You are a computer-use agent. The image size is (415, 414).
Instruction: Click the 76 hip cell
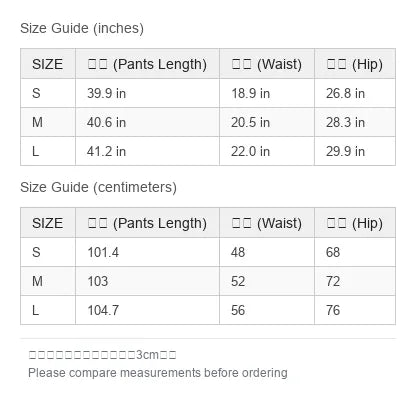tap(355, 310)
